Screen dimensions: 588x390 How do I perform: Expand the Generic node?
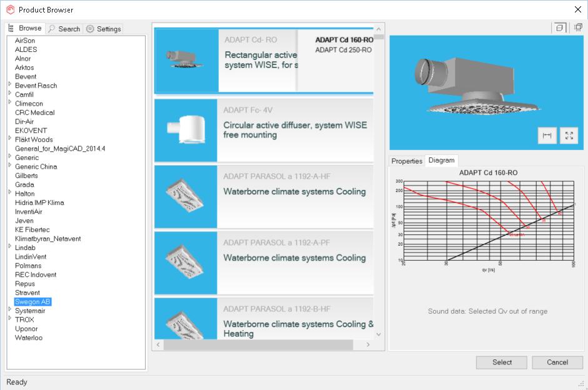click(10, 156)
